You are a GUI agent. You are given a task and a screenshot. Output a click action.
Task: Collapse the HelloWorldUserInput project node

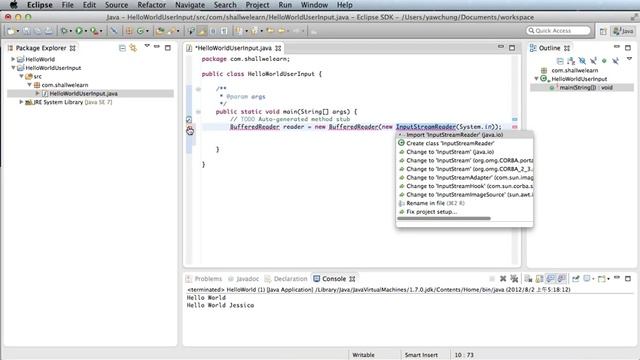[x=13, y=68]
